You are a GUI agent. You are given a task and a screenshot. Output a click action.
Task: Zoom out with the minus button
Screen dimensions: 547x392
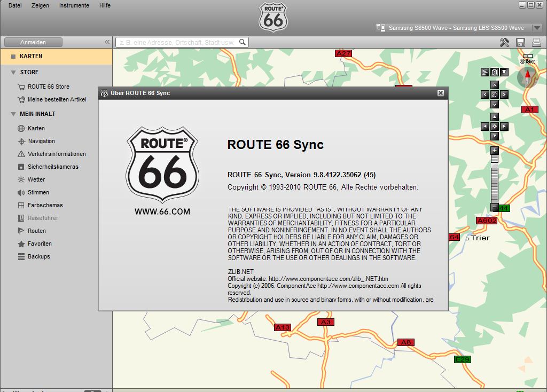[x=494, y=208]
